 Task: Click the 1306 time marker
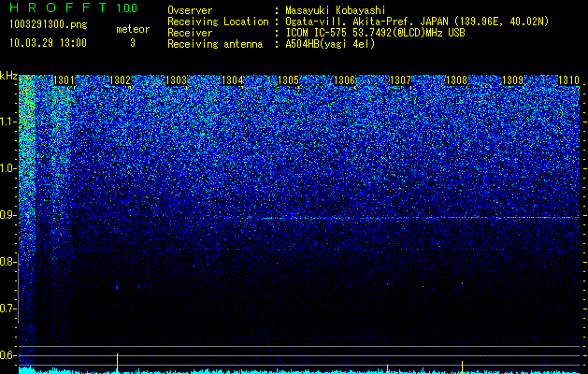[x=344, y=80]
